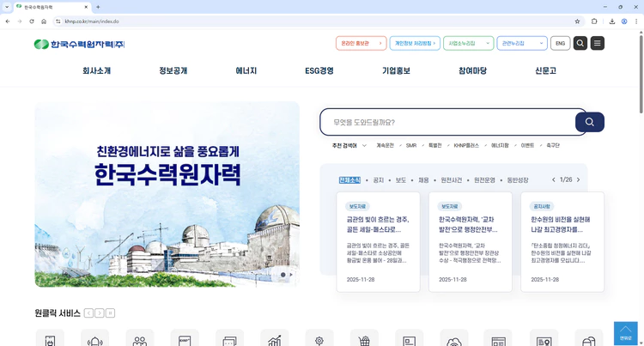Click the banner slide play control

coord(291,275)
